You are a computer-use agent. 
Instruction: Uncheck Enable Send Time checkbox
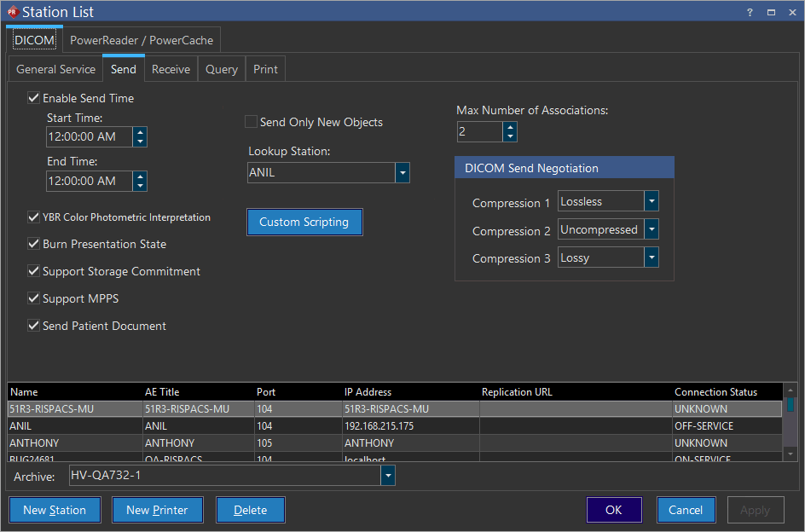click(34, 98)
